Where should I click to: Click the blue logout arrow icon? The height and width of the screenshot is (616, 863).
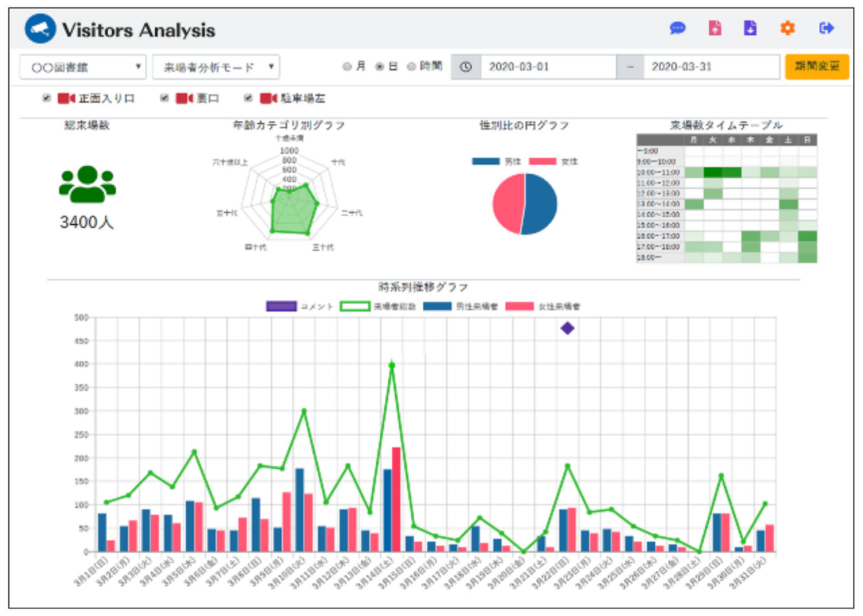pyautogui.click(x=826, y=28)
